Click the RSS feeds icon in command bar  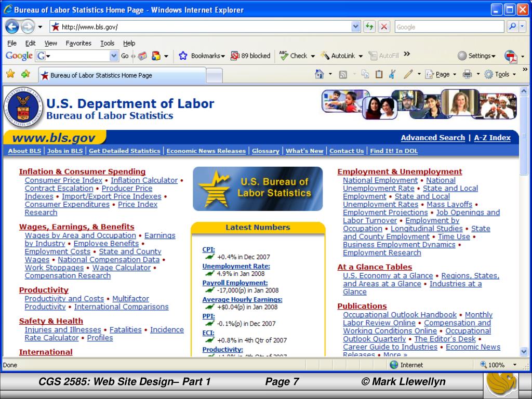pyautogui.click(x=343, y=74)
